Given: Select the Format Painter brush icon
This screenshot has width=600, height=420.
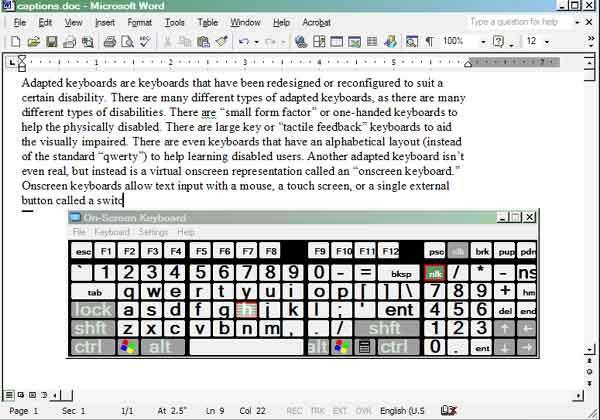Looking at the screenshot, I should click(222, 41).
